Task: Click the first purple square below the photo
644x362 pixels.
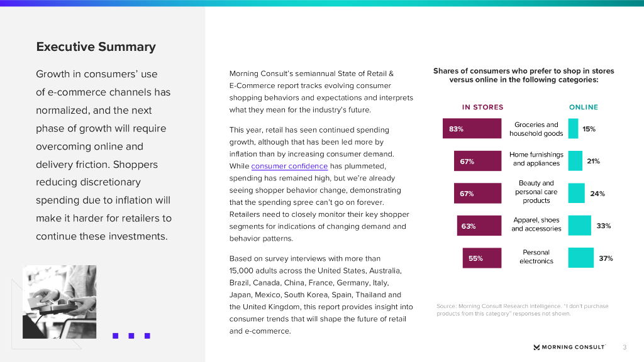Action: 116,336
